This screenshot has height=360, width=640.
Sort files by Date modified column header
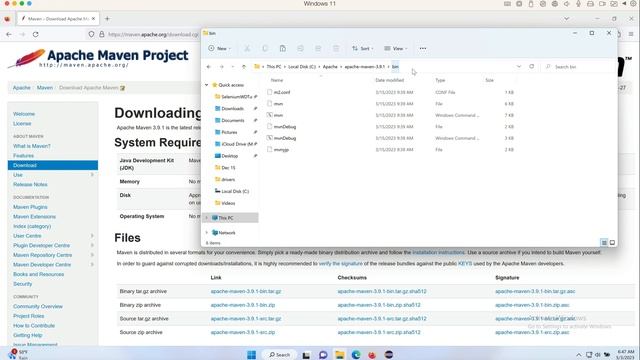tap(389, 80)
